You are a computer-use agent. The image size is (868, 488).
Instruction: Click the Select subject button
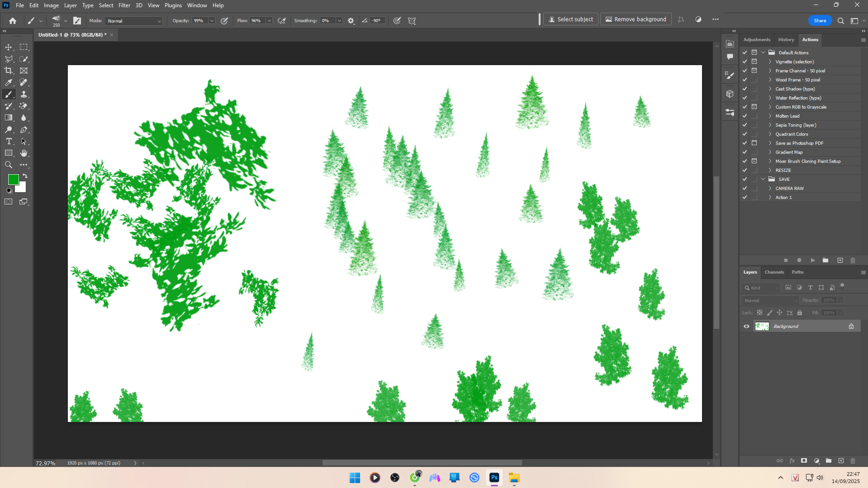[570, 19]
